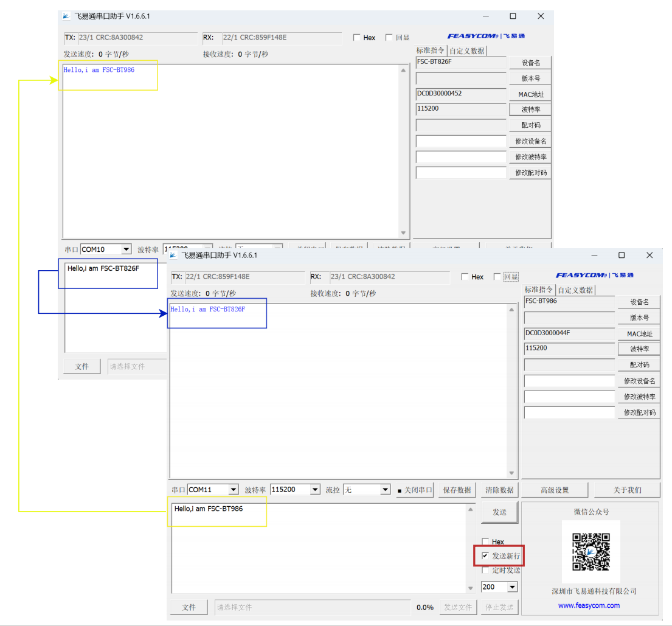Open the 200 interval dropdown
Screen dimensions: 672x626
point(511,587)
